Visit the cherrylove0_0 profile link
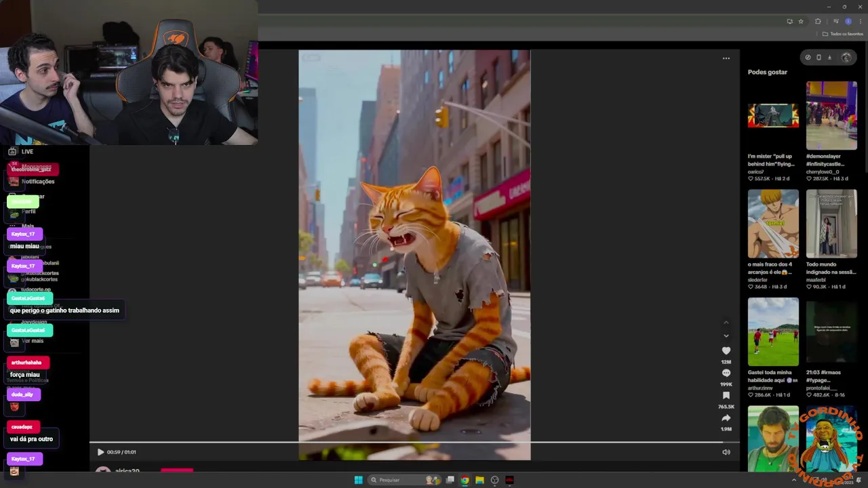The width and height of the screenshot is (868, 488). click(822, 171)
